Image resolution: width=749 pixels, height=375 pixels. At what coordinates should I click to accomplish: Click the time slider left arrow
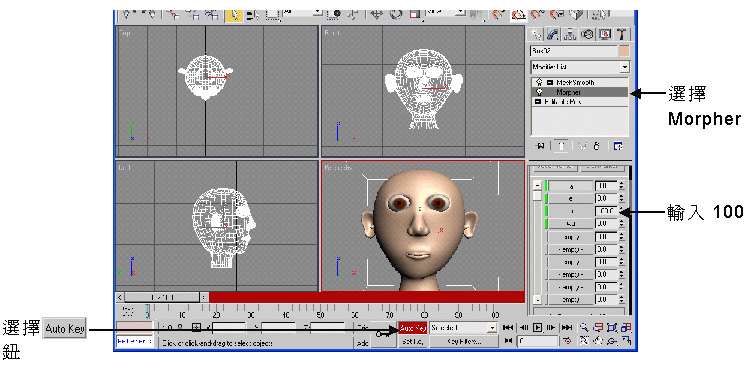tap(119, 297)
